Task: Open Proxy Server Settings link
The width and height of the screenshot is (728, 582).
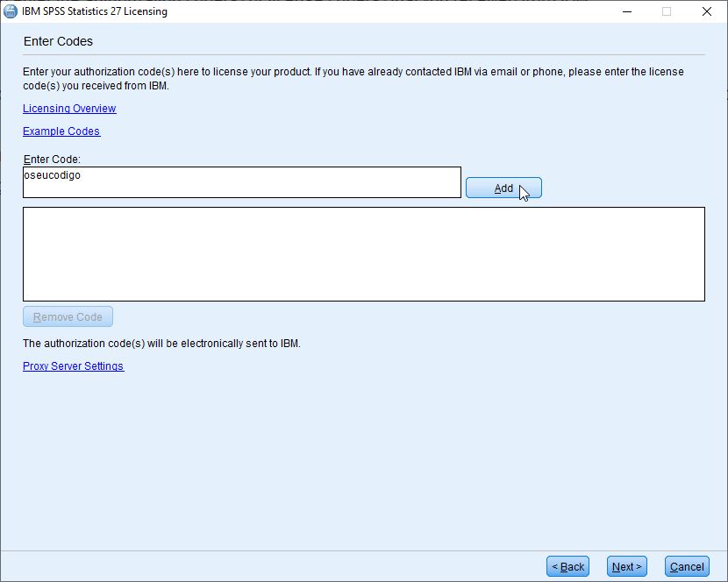Action: (74, 366)
